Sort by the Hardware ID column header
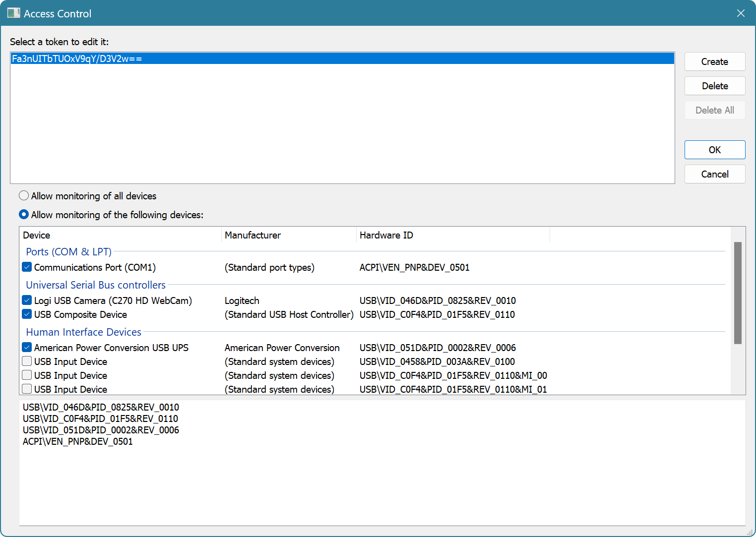The height and width of the screenshot is (537, 756). 453,235
